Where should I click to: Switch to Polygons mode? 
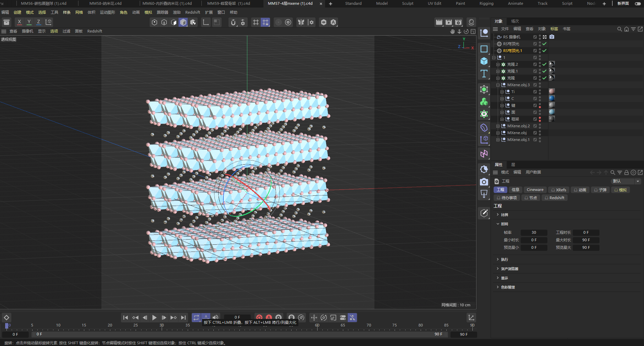174,22
